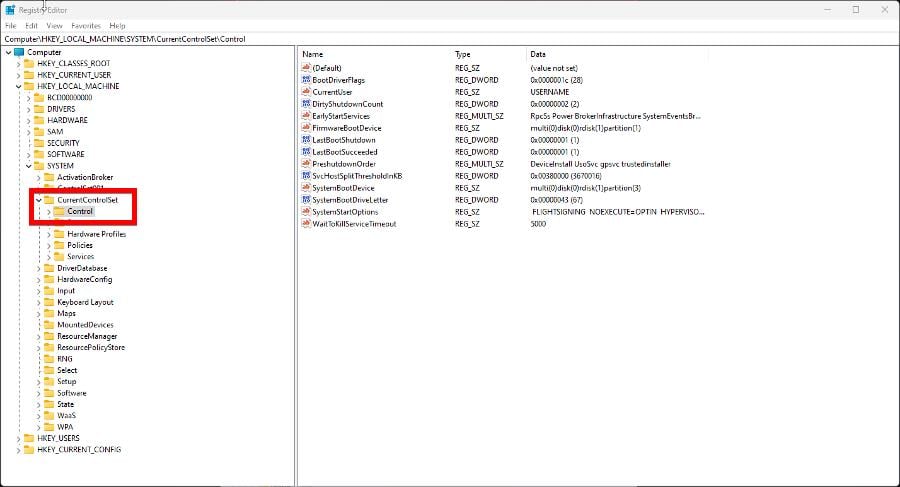This screenshot has height=487, width=900.
Task: Collapse the Computer root node
Action: click(x=8, y=52)
